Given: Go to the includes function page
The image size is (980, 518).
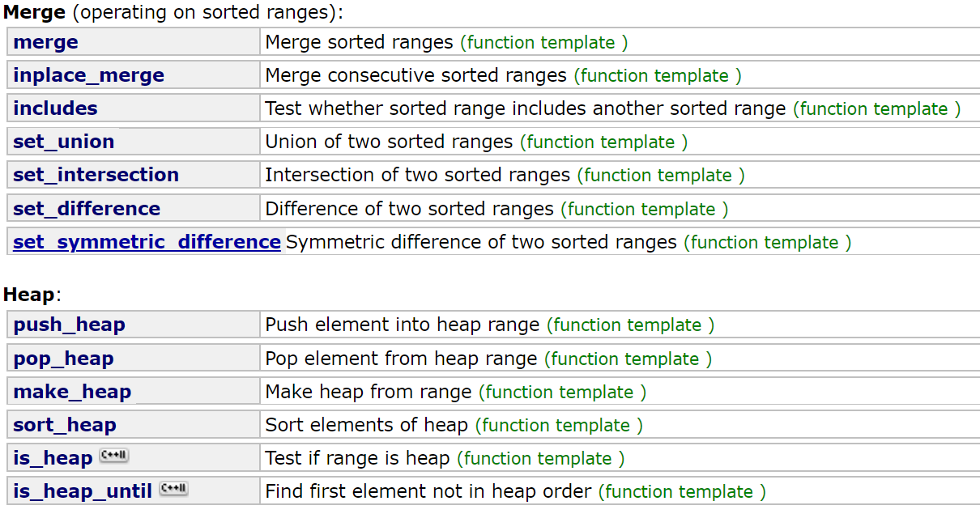Looking at the screenshot, I should 55,108.
